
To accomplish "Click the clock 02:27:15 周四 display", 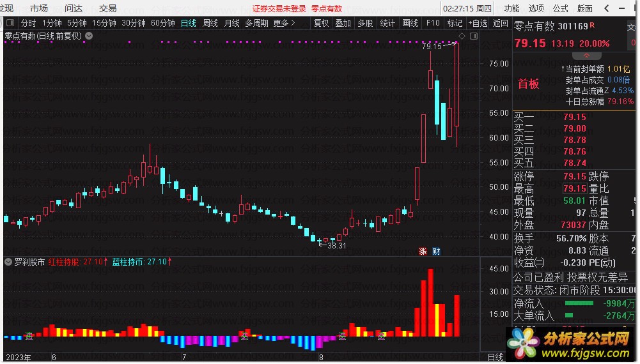I will [467, 8].
